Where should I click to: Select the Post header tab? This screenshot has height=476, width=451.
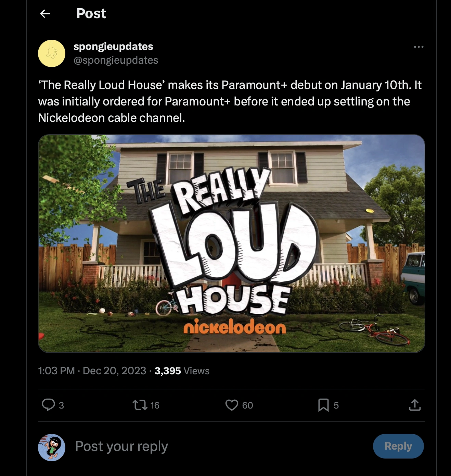point(90,14)
